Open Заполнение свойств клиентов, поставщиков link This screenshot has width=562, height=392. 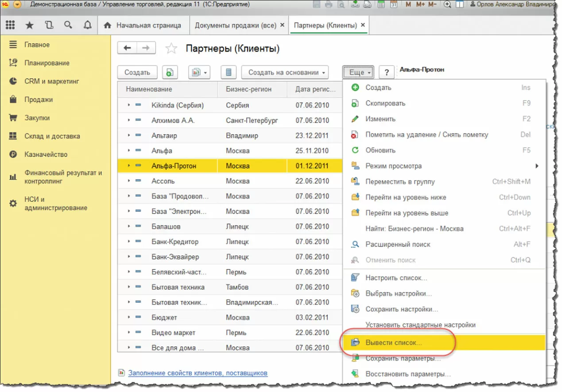pyautogui.click(x=198, y=373)
